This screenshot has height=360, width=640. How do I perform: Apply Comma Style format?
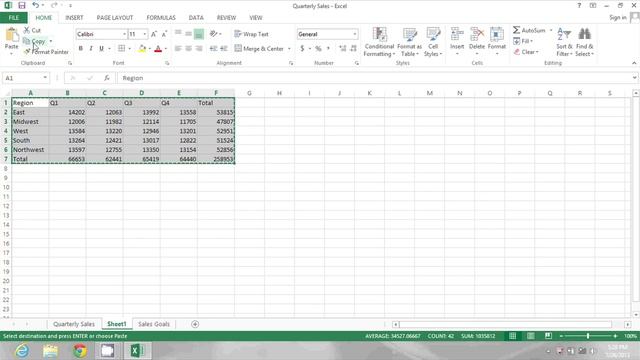click(x=328, y=49)
